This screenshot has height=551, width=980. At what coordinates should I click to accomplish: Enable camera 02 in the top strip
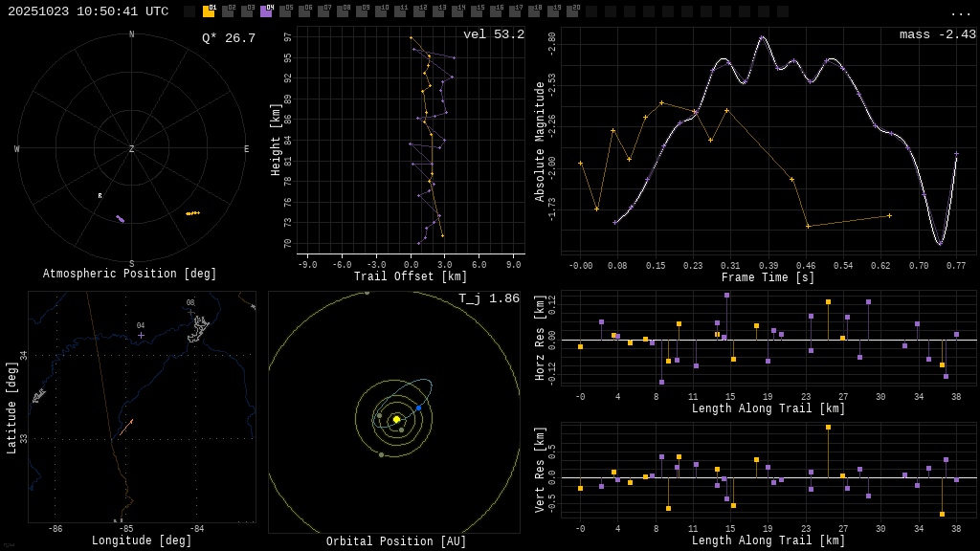coord(228,11)
